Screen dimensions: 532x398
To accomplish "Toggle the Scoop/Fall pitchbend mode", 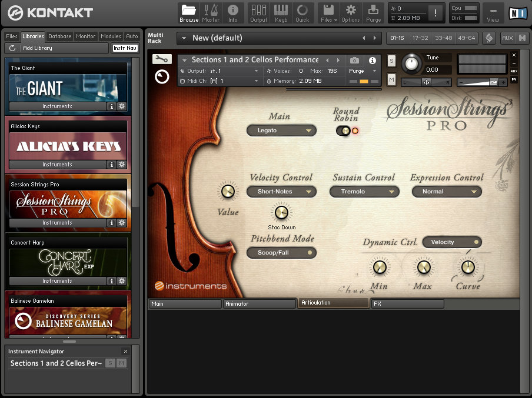I will [x=281, y=253].
